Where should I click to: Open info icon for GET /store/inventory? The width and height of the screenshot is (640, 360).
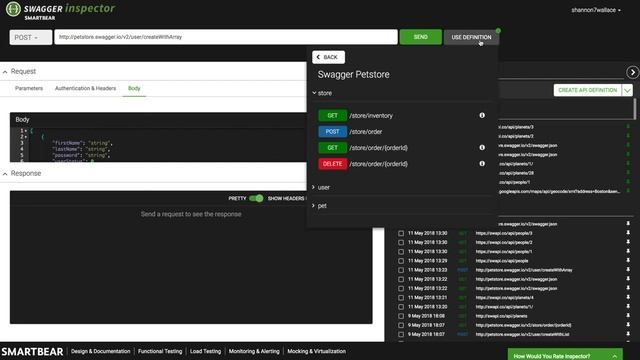pyautogui.click(x=482, y=116)
